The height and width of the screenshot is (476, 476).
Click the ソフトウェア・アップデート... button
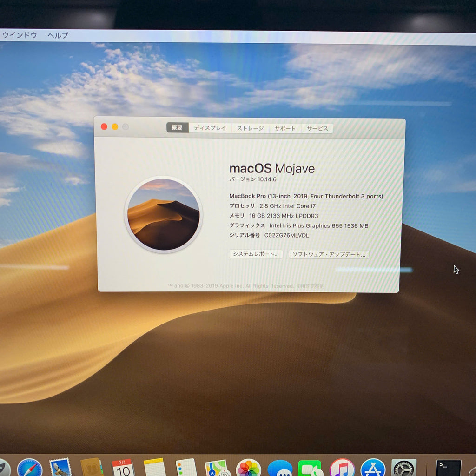[x=329, y=254]
